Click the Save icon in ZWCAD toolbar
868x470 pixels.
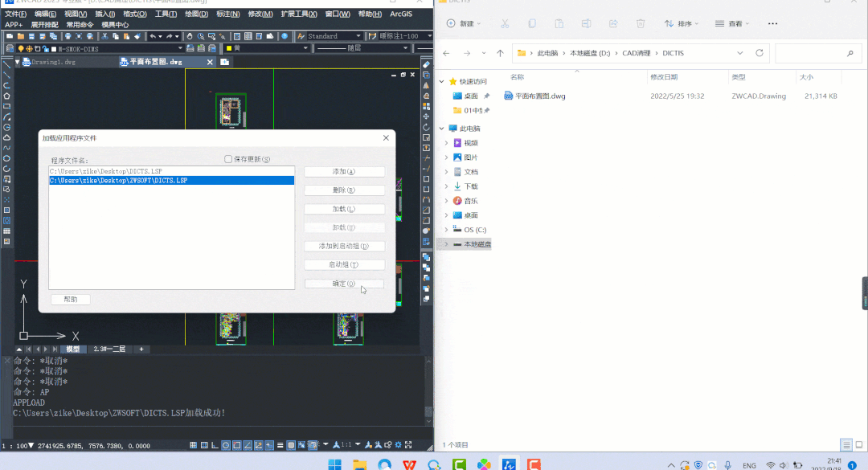coord(31,36)
